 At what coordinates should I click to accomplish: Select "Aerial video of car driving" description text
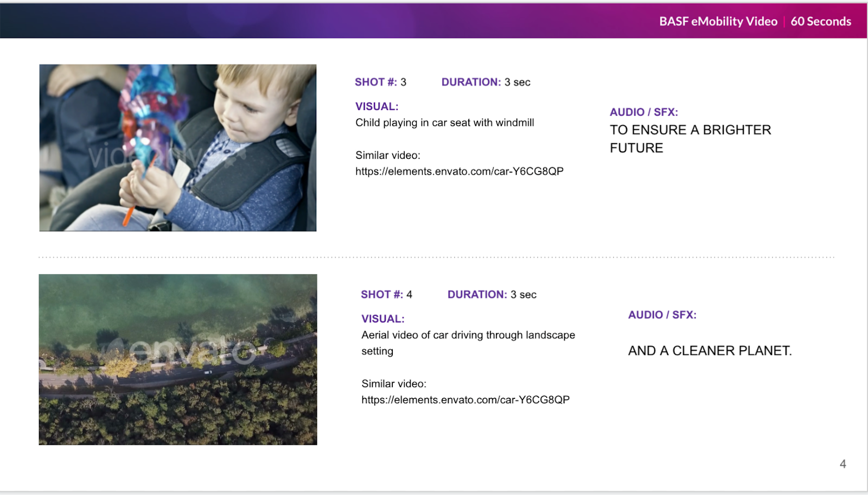click(468, 335)
